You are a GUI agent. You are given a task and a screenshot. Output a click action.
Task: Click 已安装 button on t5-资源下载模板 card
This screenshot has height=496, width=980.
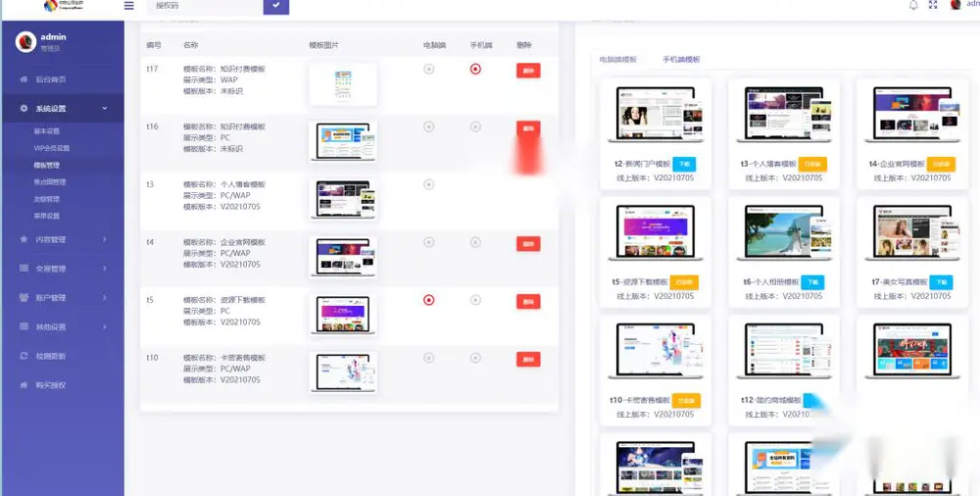tap(684, 282)
